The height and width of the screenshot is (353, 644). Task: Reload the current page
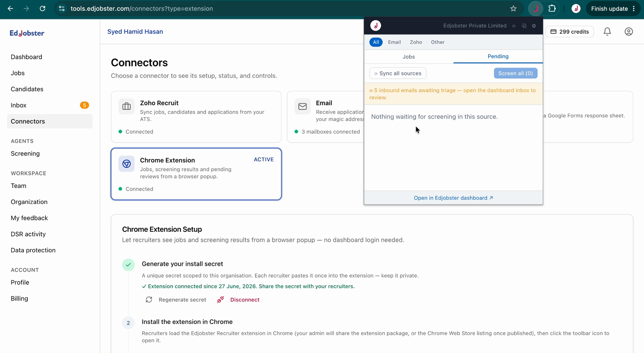[42, 8]
